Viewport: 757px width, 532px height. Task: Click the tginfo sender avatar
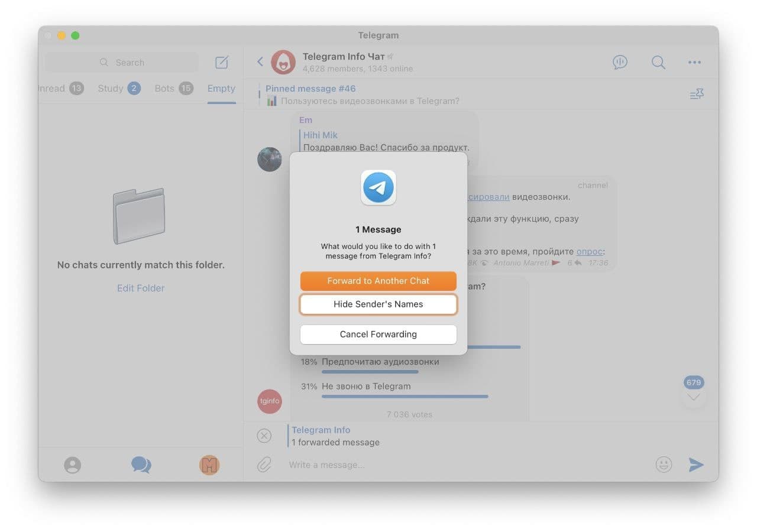tap(270, 401)
